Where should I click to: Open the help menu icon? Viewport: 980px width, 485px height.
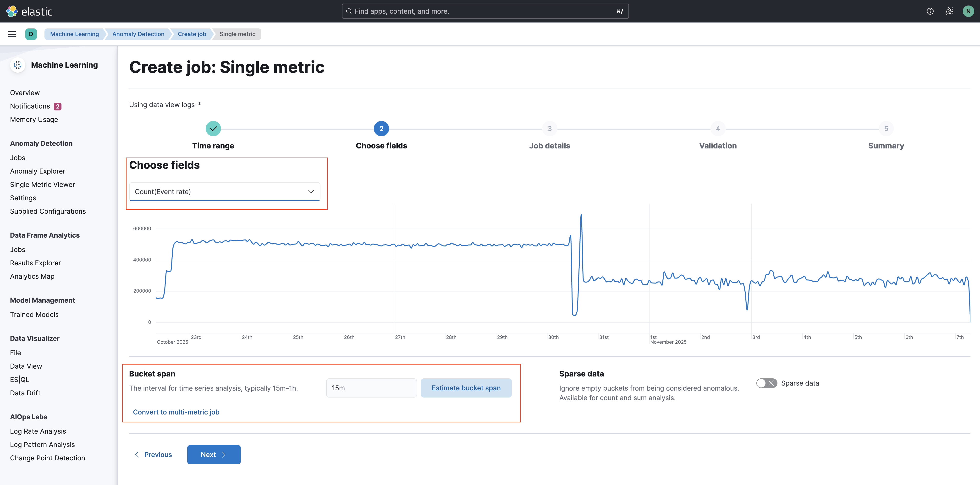coord(930,11)
